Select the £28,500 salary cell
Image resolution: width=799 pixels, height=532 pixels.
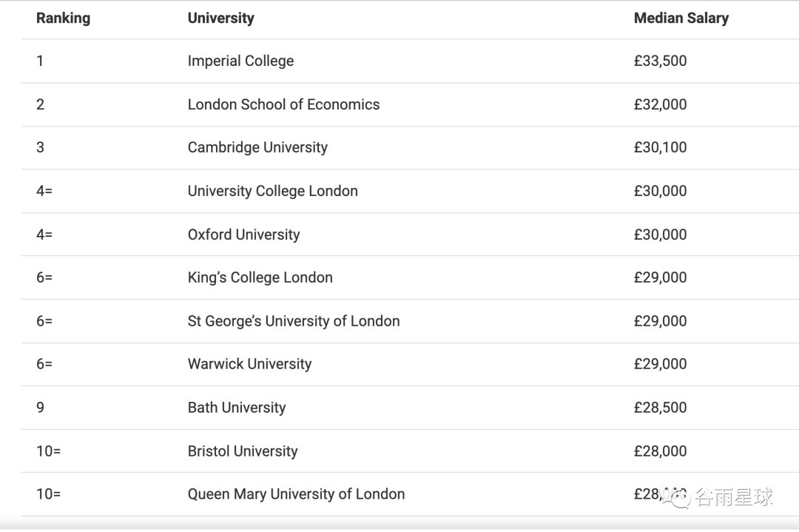[x=660, y=408]
